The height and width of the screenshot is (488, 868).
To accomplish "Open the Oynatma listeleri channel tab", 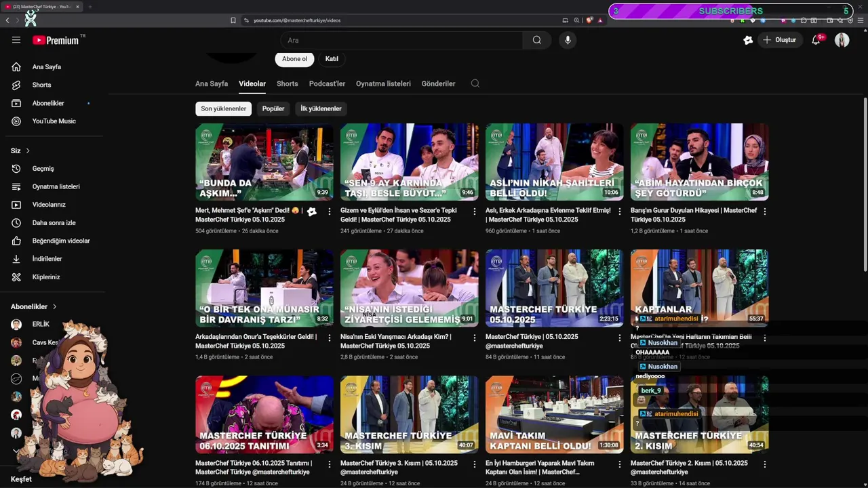I will [383, 83].
